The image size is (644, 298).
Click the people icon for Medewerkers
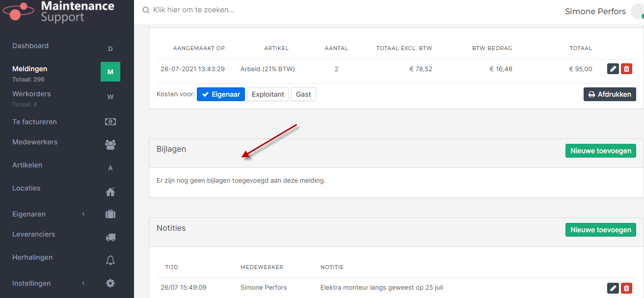click(110, 145)
